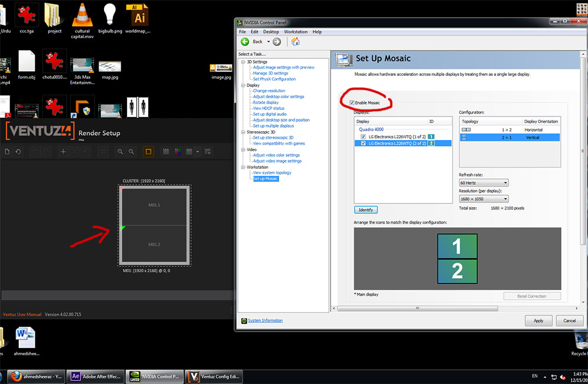
Task: Click the plus add icon in Ventuz toolbar
Action: (64, 152)
